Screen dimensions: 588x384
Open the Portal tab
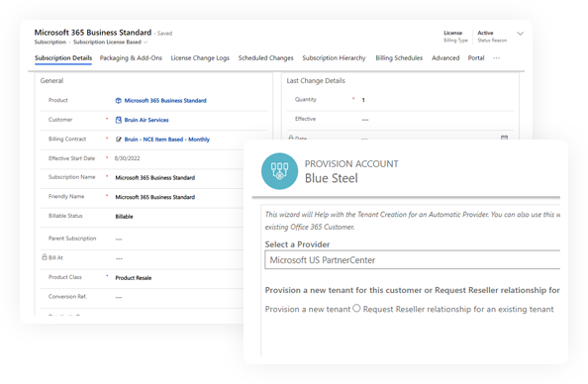476,58
